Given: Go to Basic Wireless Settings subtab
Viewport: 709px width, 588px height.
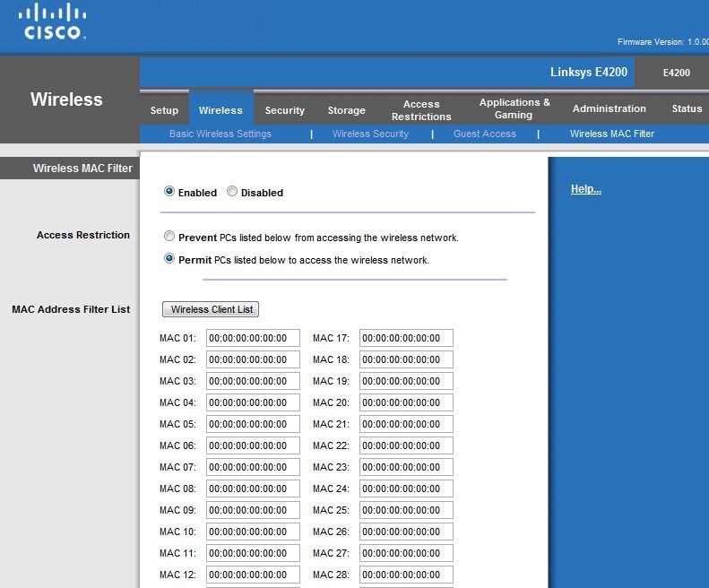Looking at the screenshot, I should pos(220,134).
